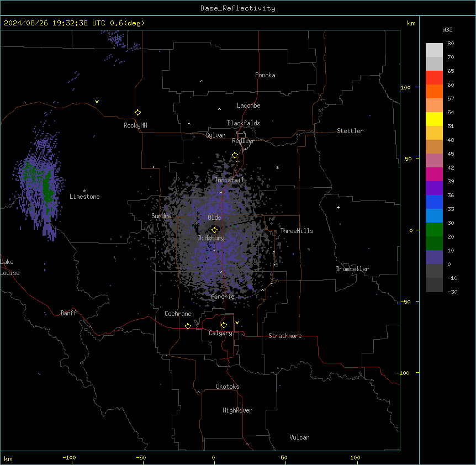
Task: Click the yellow diamond marker right of Cochrane
Action: pos(188,326)
